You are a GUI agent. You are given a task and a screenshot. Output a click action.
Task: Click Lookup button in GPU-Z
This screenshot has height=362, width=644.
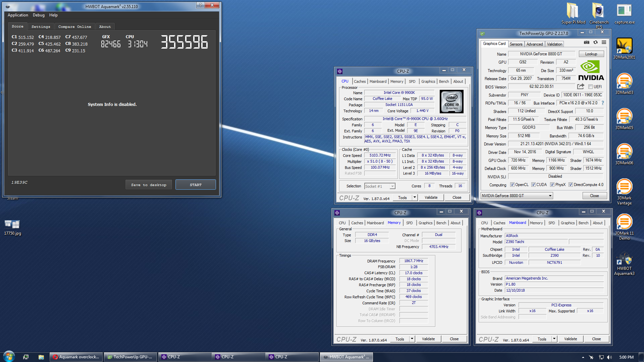[591, 54]
